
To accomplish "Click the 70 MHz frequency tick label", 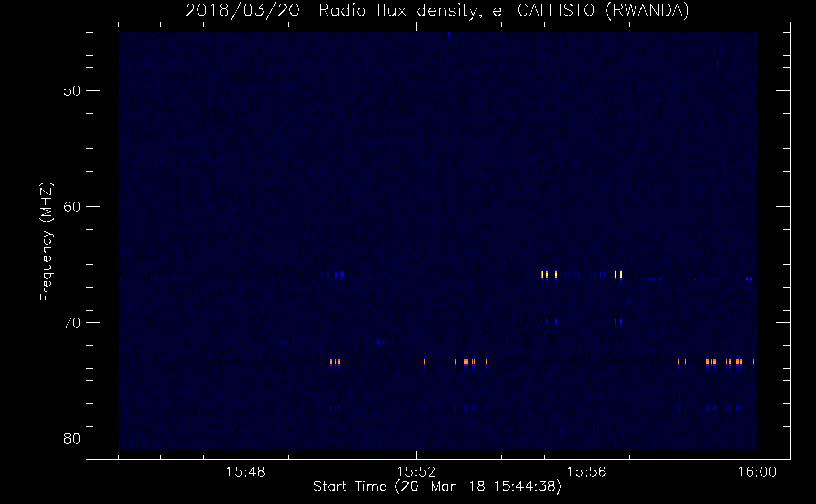I will (x=72, y=323).
